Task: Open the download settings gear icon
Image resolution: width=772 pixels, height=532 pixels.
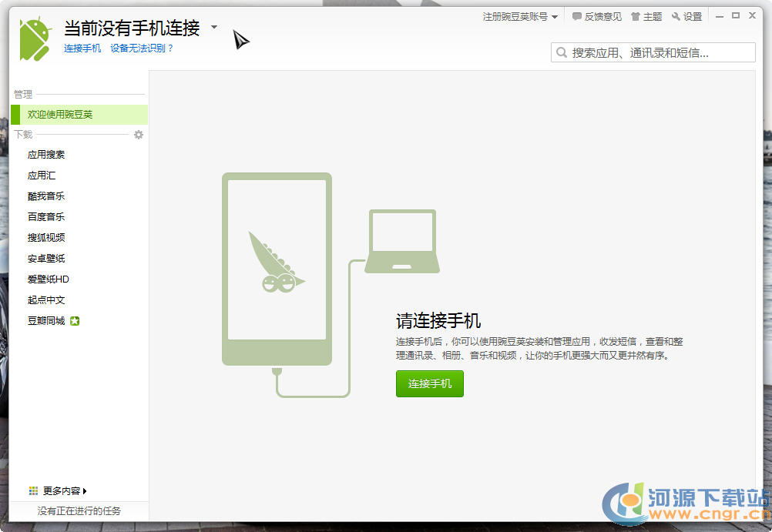Action: pos(139,135)
